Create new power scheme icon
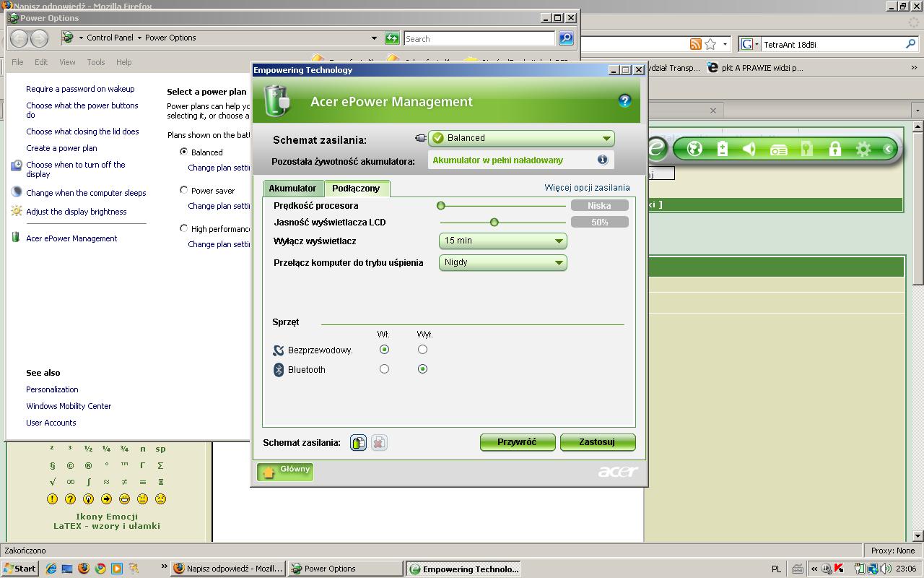This screenshot has height=578, width=924. click(x=358, y=442)
